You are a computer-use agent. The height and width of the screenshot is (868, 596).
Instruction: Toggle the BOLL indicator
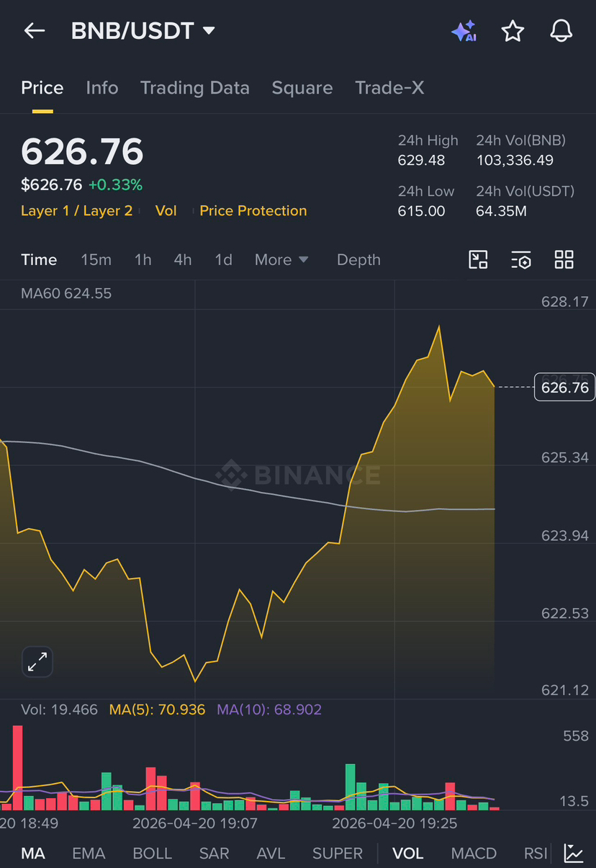[153, 854]
